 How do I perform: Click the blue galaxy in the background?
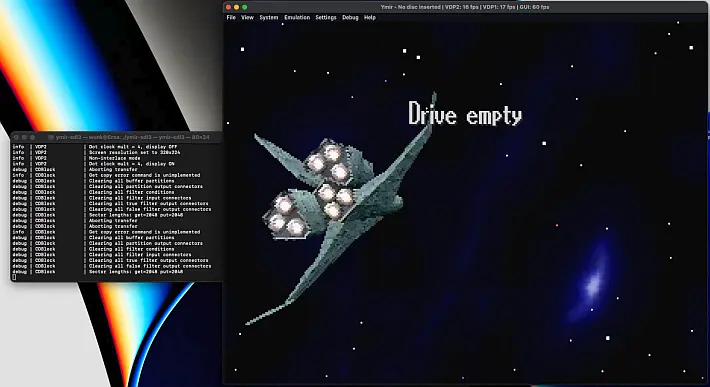(590, 282)
